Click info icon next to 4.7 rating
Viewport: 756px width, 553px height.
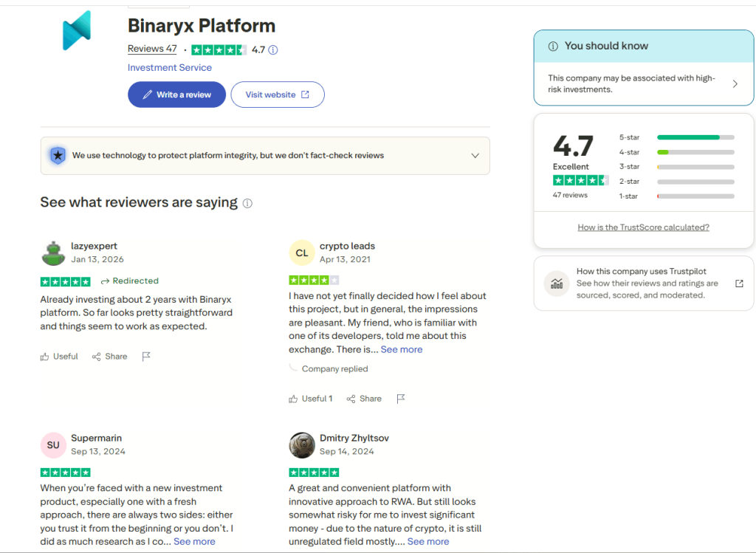(273, 49)
